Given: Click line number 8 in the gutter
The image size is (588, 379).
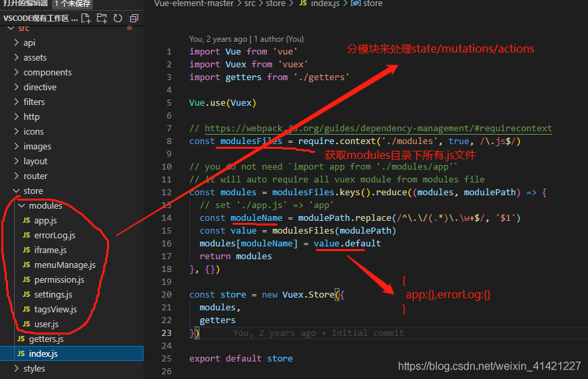Looking at the screenshot, I should pyautogui.click(x=169, y=141).
